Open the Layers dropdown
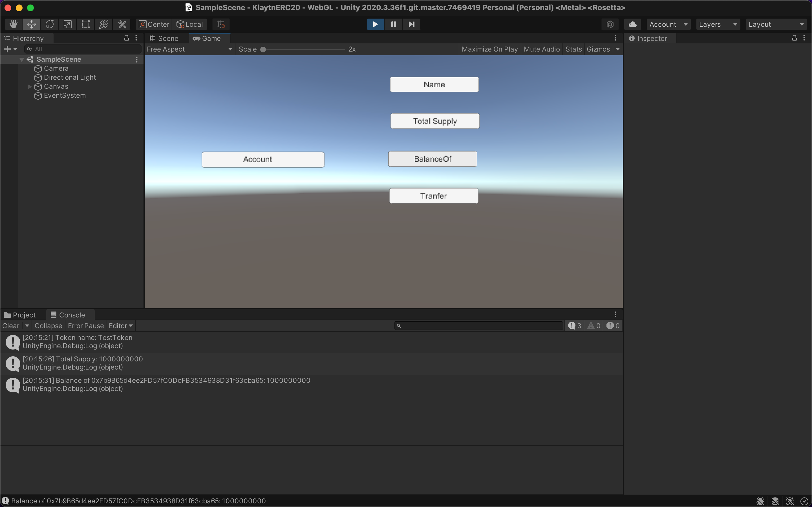 718,24
